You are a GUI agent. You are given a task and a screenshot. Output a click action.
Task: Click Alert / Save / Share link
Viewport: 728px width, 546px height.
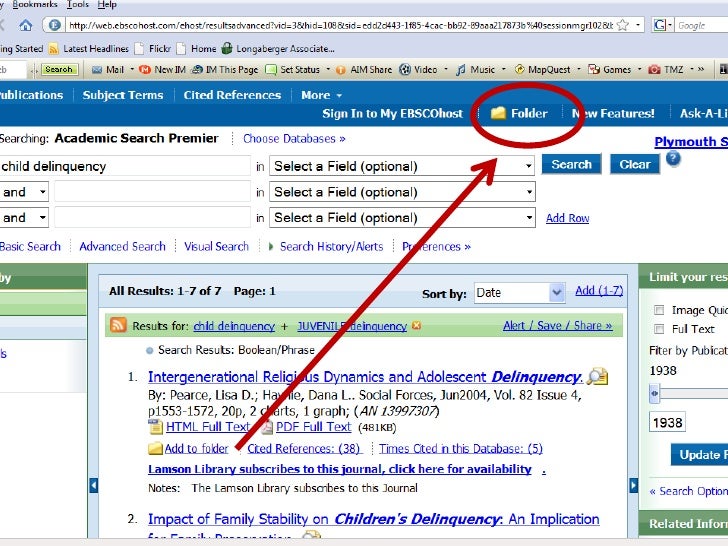tap(558, 325)
